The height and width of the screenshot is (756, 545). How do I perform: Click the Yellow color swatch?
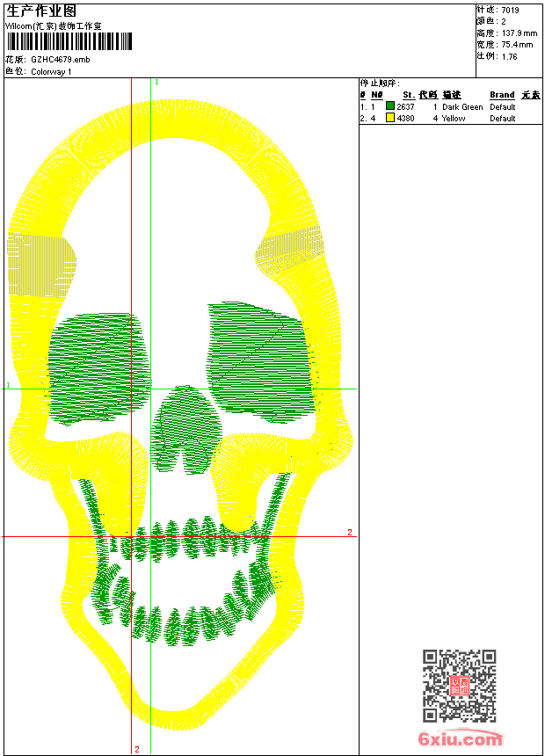point(390,118)
